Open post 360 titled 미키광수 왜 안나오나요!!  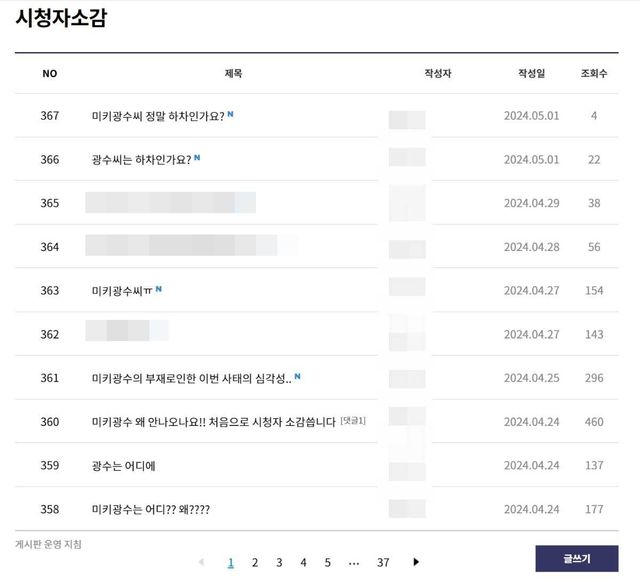coord(213,422)
